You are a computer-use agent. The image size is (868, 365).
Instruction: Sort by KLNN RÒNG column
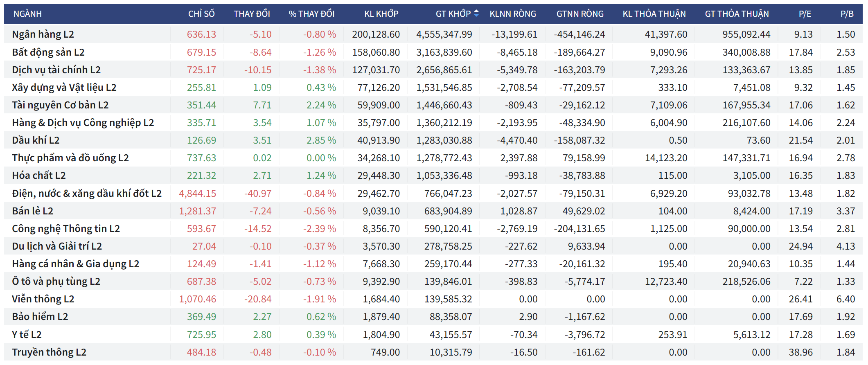click(x=512, y=14)
